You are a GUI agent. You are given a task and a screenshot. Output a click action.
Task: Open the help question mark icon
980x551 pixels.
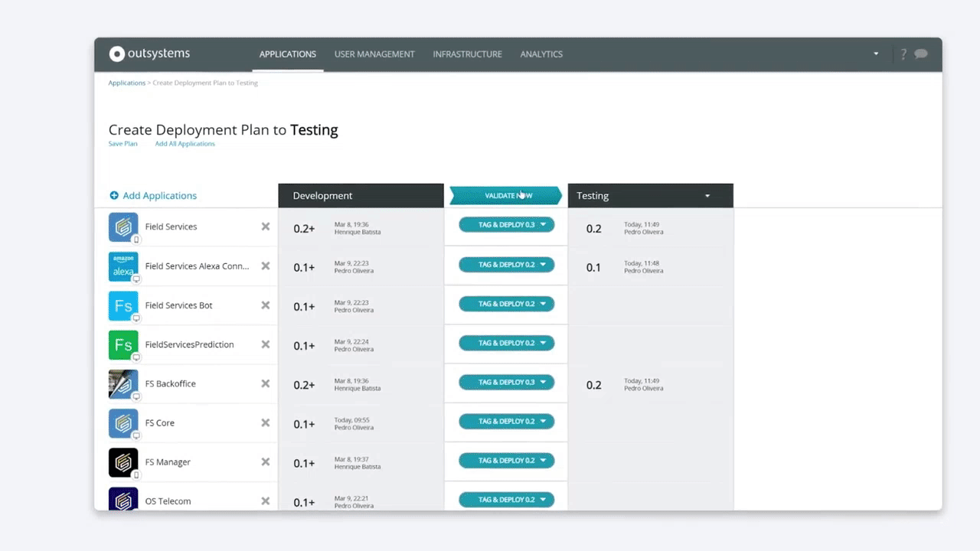click(x=903, y=54)
